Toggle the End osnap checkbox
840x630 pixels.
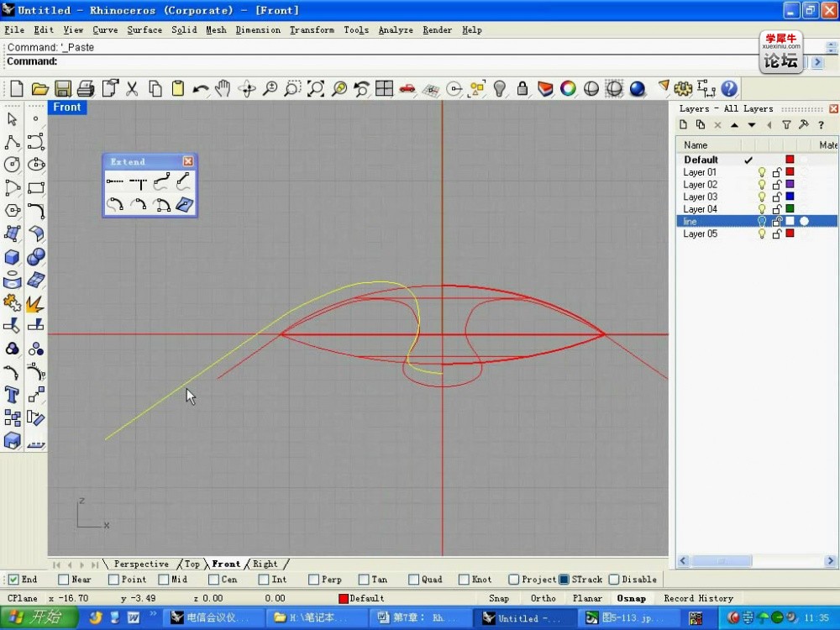[13, 580]
